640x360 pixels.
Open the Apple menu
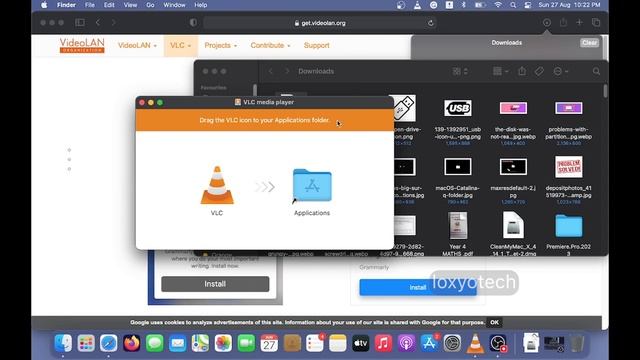click(44, 5)
